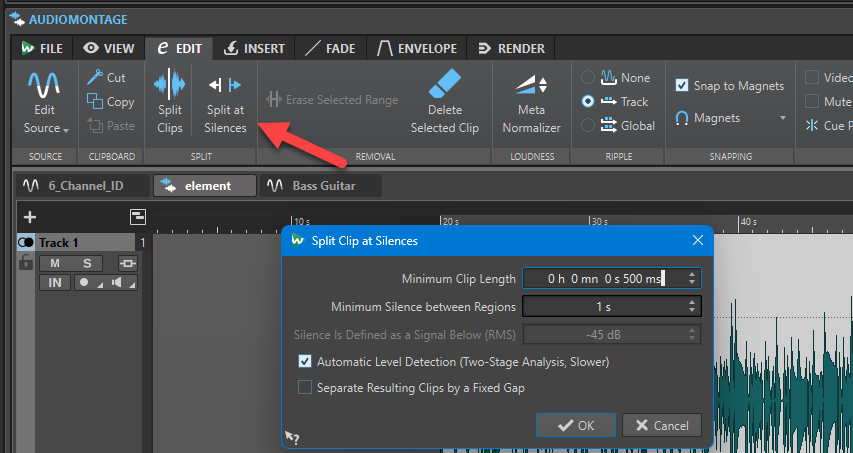The image size is (853, 453).
Task: Click the Split Clips waveform icon
Action: coord(170,85)
